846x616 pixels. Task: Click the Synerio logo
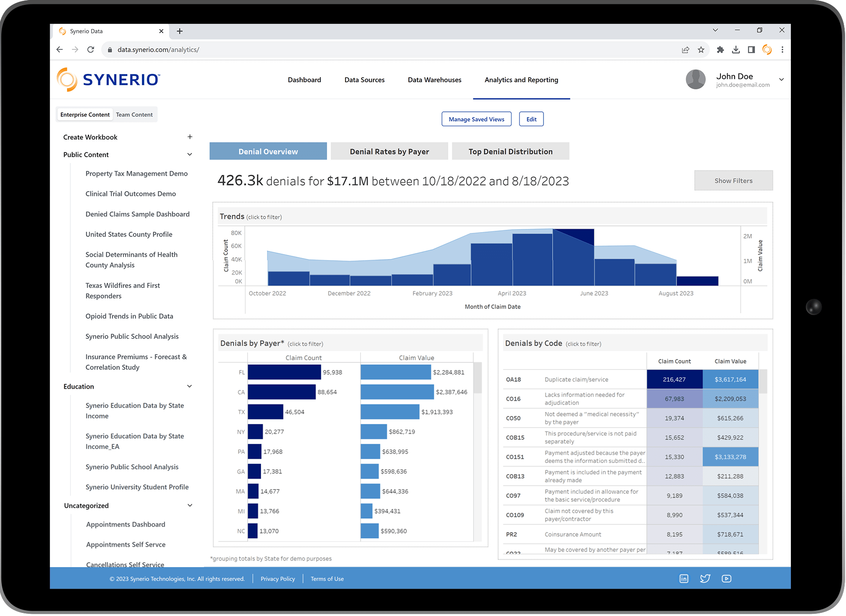[108, 80]
